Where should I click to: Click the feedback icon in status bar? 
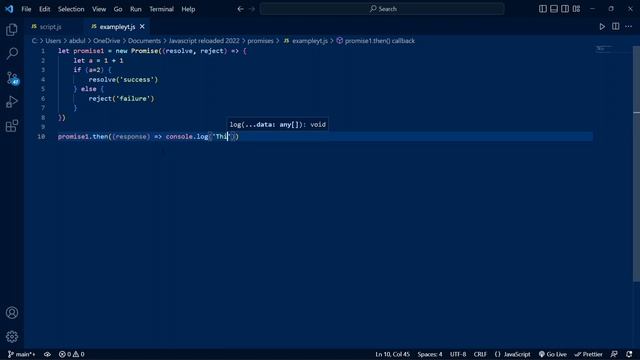(614, 354)
